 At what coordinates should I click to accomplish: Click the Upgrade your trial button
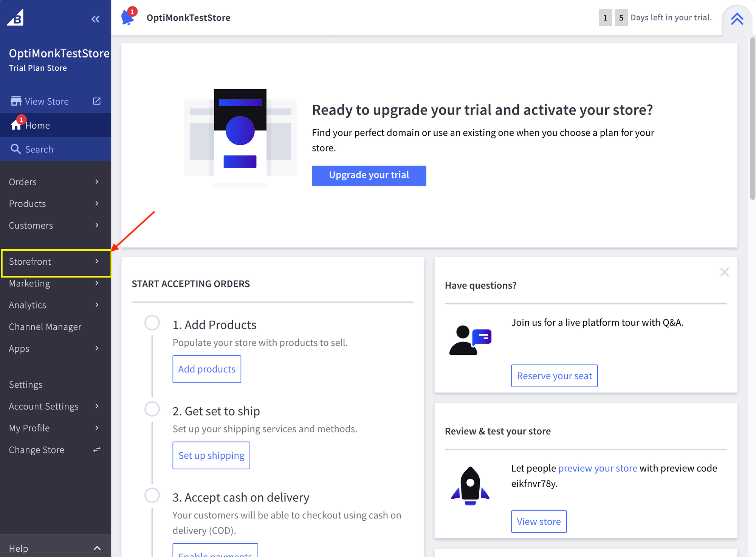tap(369, 175)
